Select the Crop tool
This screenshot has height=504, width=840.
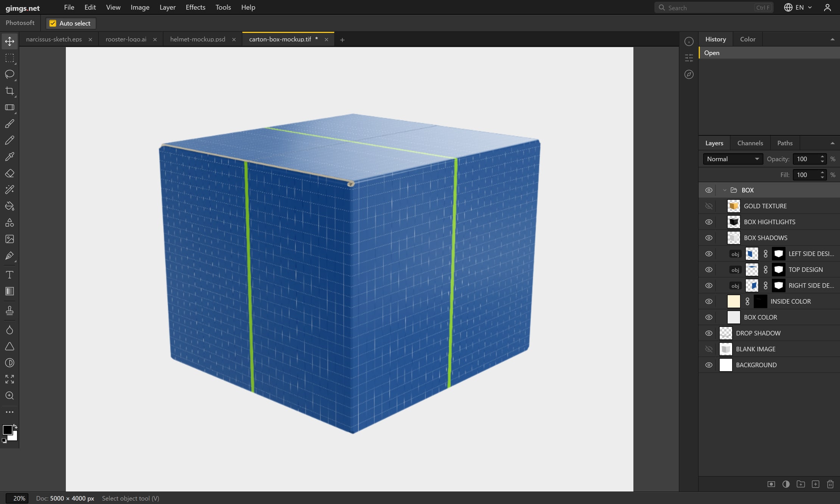(9, 91)
